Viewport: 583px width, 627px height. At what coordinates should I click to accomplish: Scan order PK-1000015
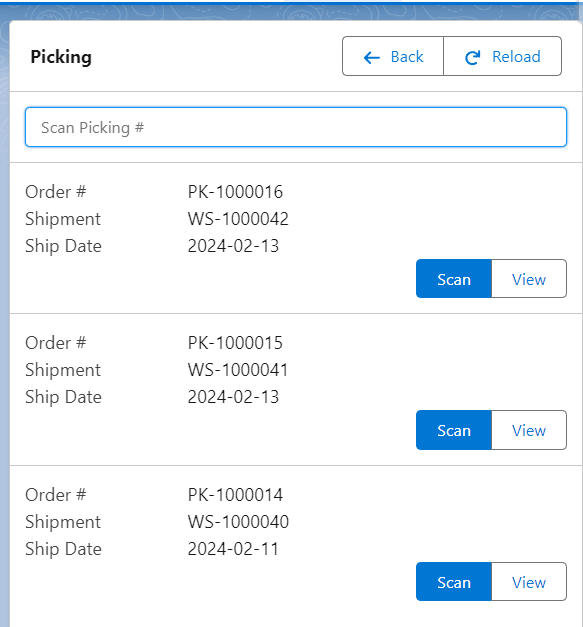pyautogui.click(x=454, y=430)
